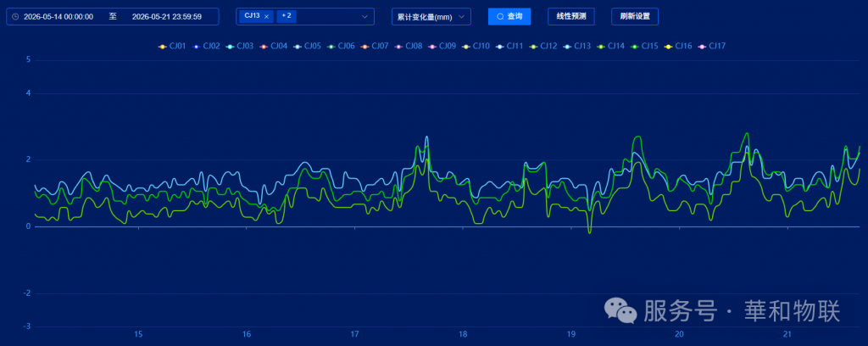Image resolution: width=868 pixels, height=346 pixels.
Task: Click the 线性预测 button
Action: click(x=570, y=17)
